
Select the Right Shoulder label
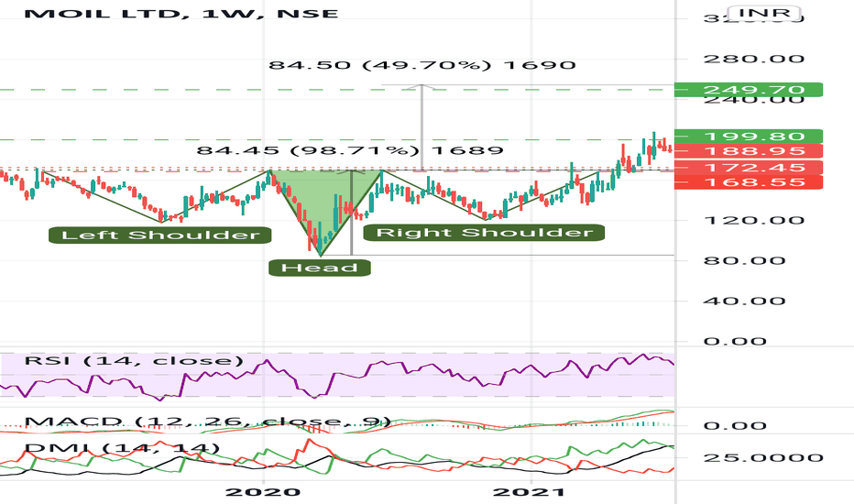click(484, 233)
